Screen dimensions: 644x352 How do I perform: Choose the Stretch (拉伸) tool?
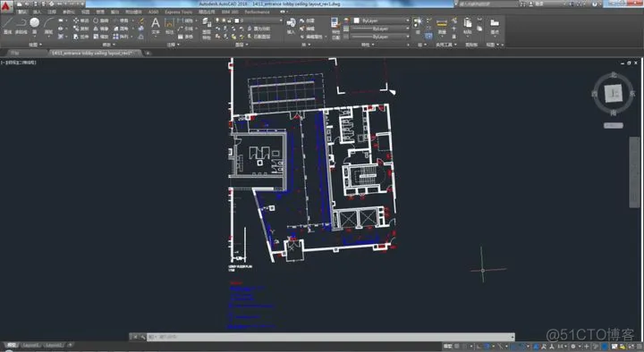click(80, 37)
